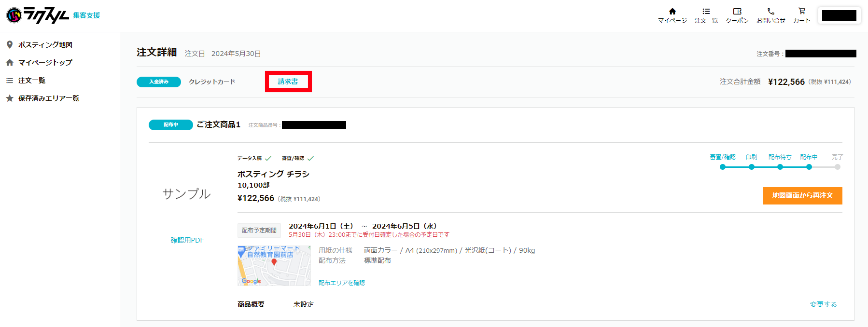Click the 保存済みエリア一覧 star icon
The image size is (868, 327).
coord(10,98)
